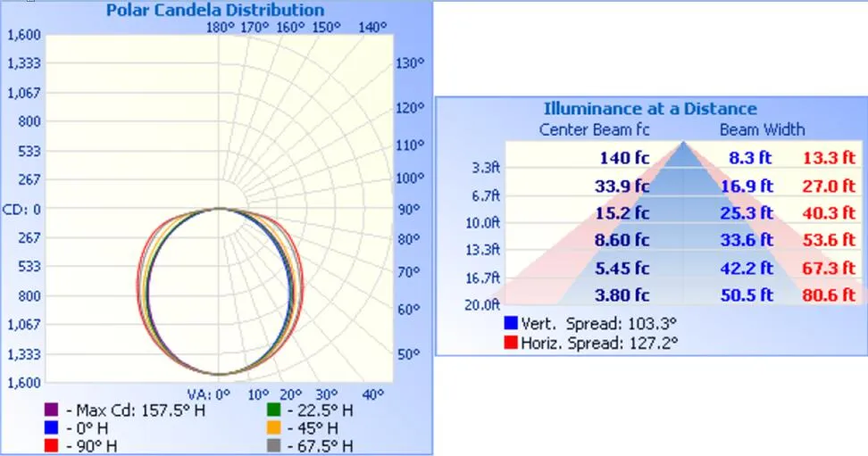Image resolution: width=868 pixels, height=456 pixels.
Task: Click the 110° angle label
Action: [x=410, y=145]
